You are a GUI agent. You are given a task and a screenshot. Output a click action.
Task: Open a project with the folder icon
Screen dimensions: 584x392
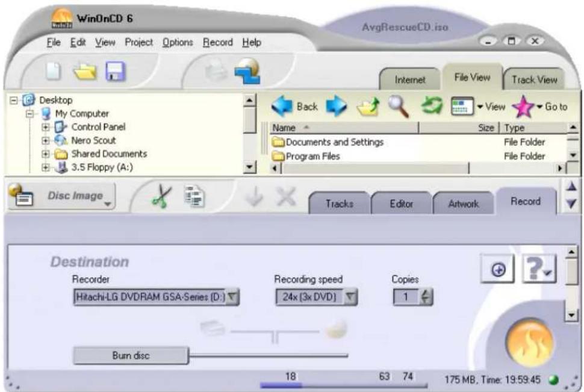(84, 71)
